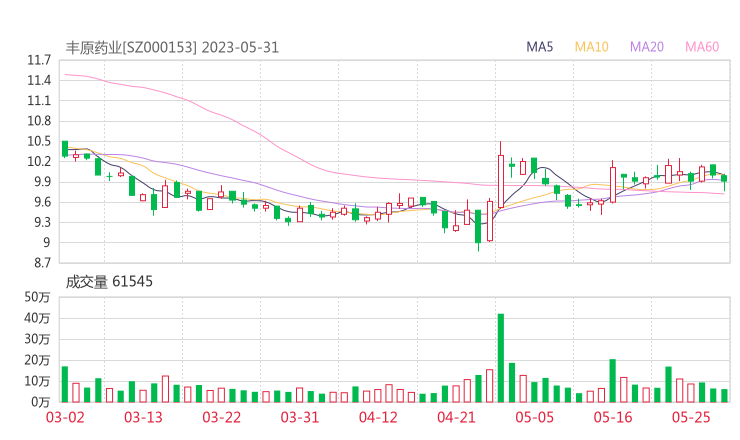This screenshot has width=740, height=440.
Task: Select the 11.7 price axis label
Action: tap(39, 60)
